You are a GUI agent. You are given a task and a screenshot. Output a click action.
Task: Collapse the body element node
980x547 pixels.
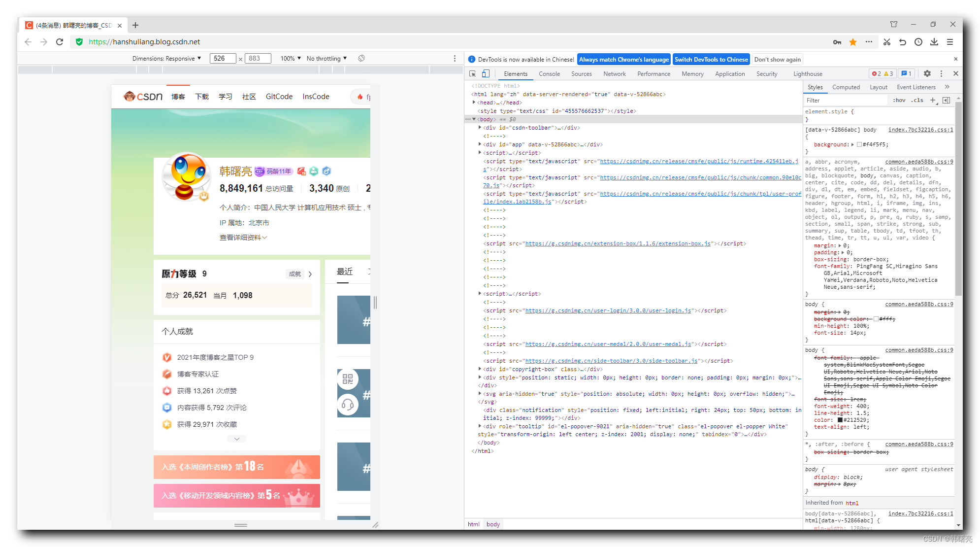coord(474,119)
